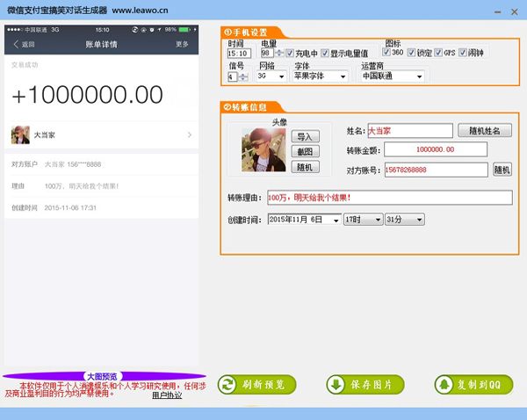Click the 随机 button next to account number

pos(502,170)
